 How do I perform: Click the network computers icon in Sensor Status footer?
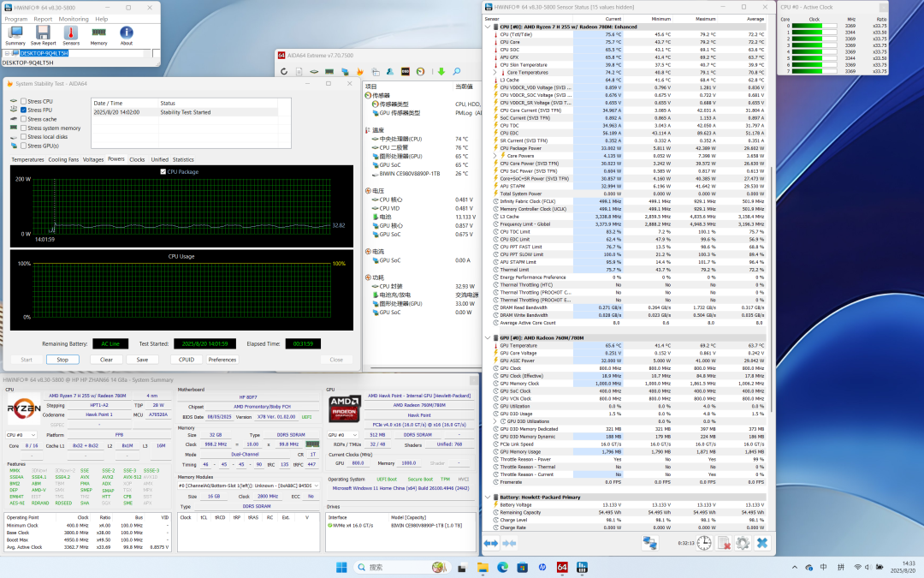650,543
